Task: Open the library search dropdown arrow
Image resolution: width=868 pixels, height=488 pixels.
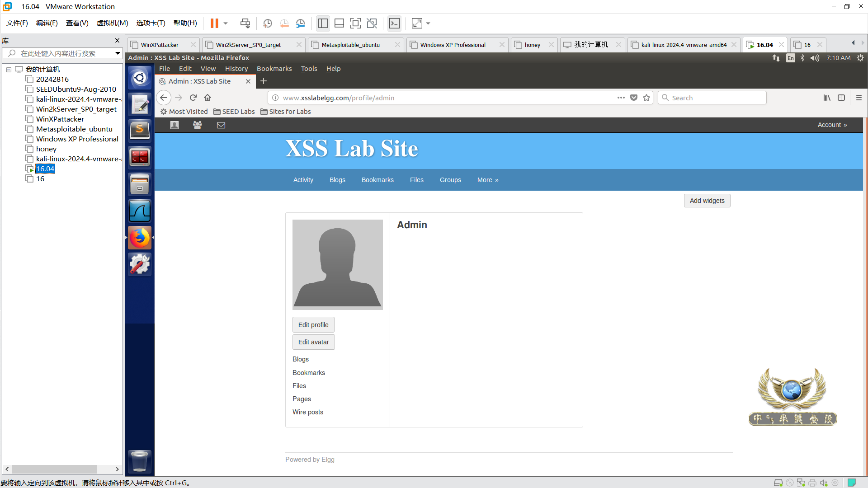Action: (x=118, y=53)
